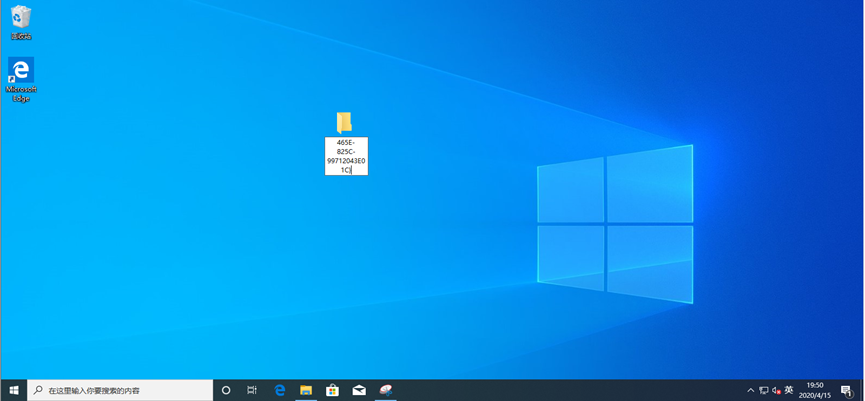865x401 pixels.
Task: Click inside the folder rename text box
Action: coord(346,156)
